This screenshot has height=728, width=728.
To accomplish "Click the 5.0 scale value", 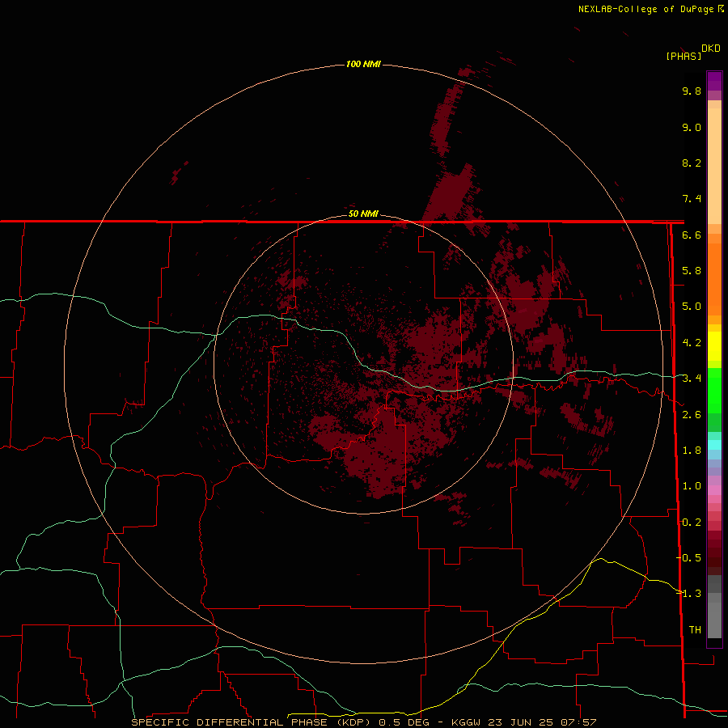I will [x=692, y=307].
